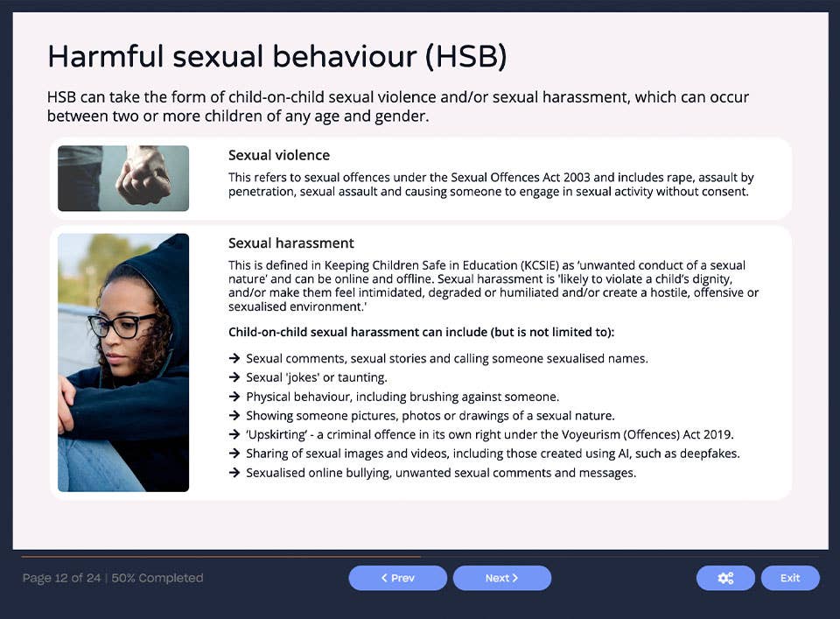This screenshot has width=840, height=619.
Task: Click 'Sexual comments, sexual stories' line
Action: coord(447,358)
